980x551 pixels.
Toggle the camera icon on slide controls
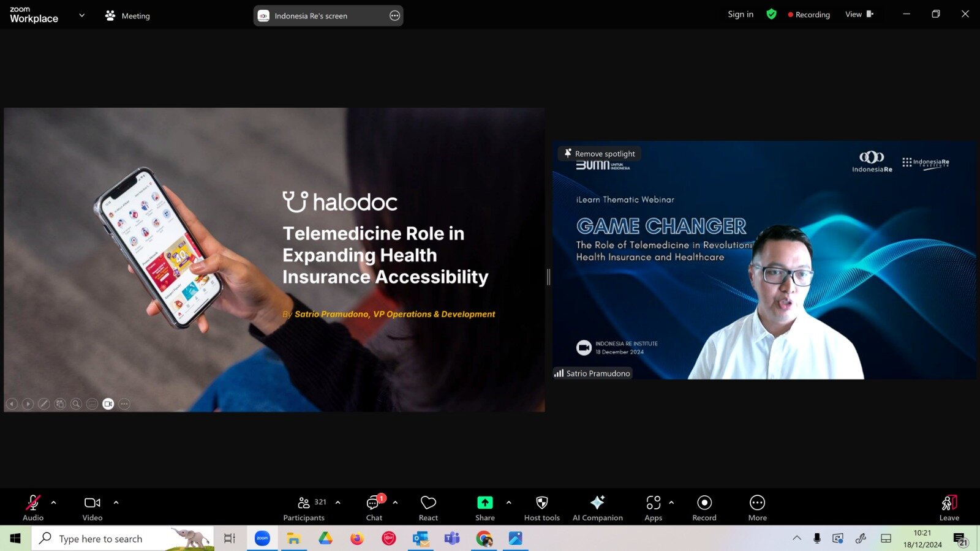[108, 404]
